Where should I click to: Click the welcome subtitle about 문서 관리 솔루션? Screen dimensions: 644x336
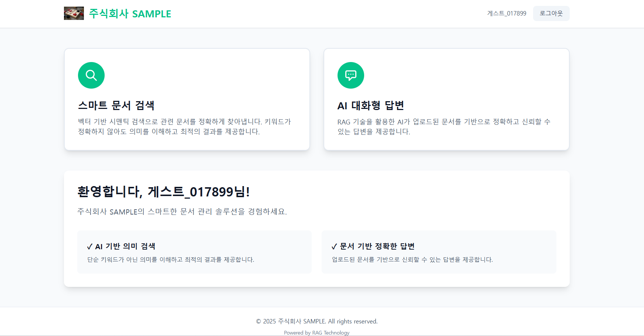pyautogui.click(x=182, y=212)
